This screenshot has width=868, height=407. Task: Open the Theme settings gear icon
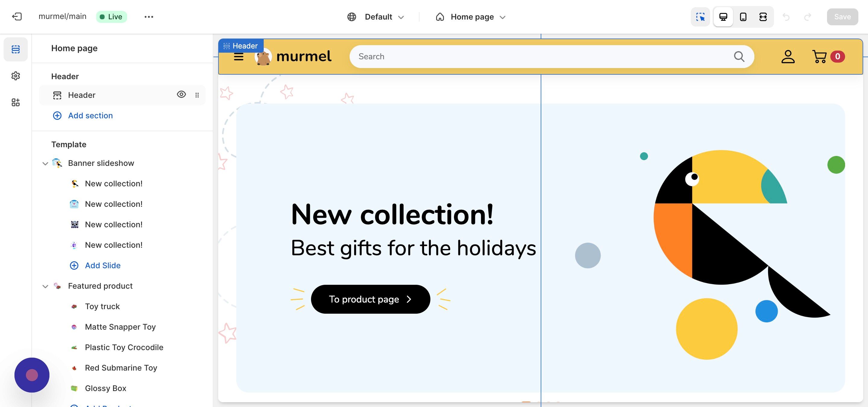tap(15, 76)
